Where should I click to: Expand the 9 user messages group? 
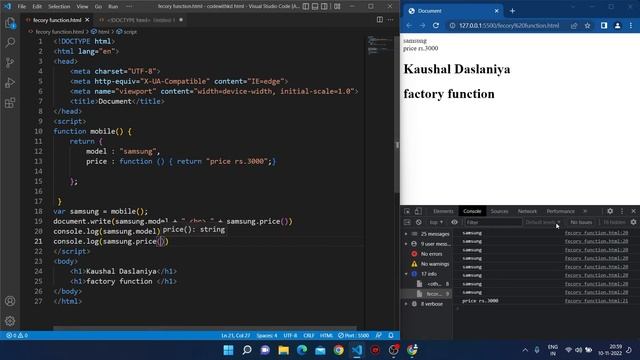(x=406, y=244)
